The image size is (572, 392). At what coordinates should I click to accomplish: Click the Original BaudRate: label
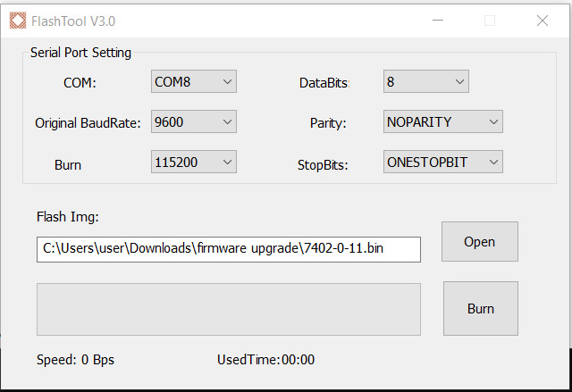coord(88,123)
